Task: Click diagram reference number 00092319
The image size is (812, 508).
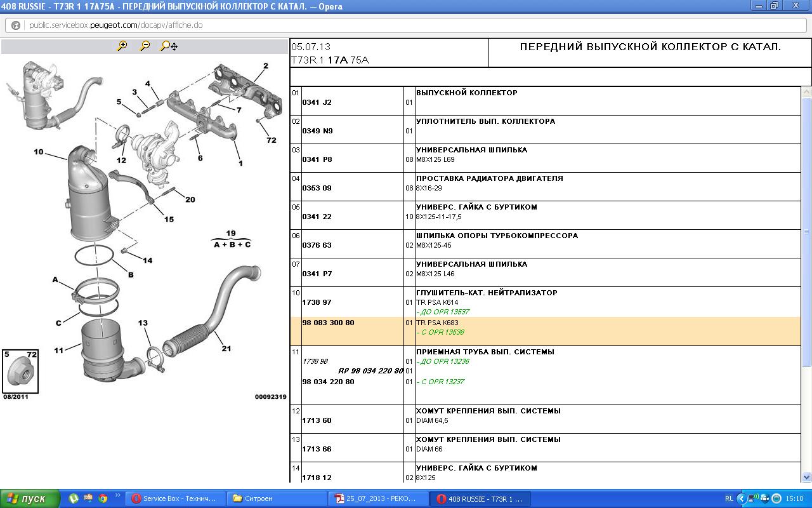Action: click(x=271, y=397)
